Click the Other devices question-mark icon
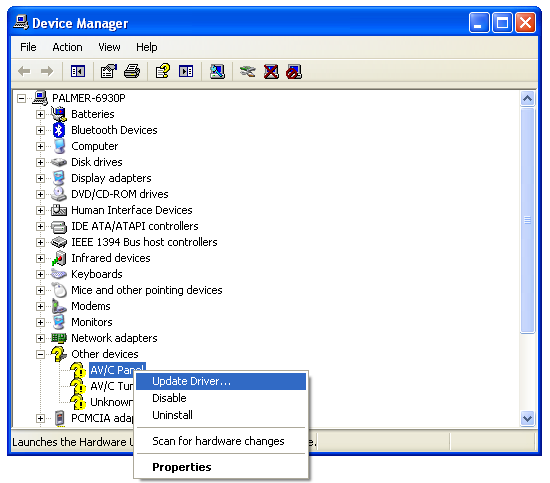The width and height of the screenshot is (550, 483). 59,354
